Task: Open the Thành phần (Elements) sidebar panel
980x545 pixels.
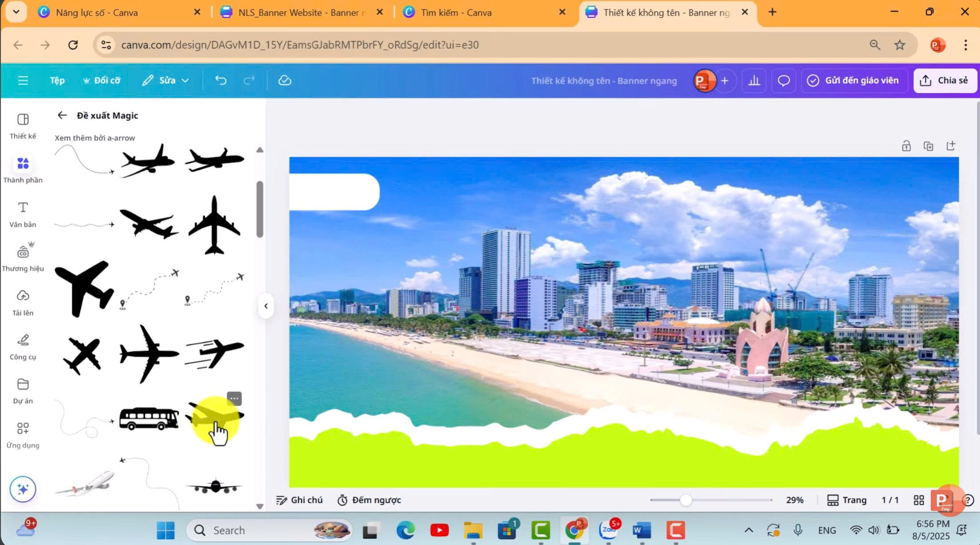Action: tap(23, 169)
